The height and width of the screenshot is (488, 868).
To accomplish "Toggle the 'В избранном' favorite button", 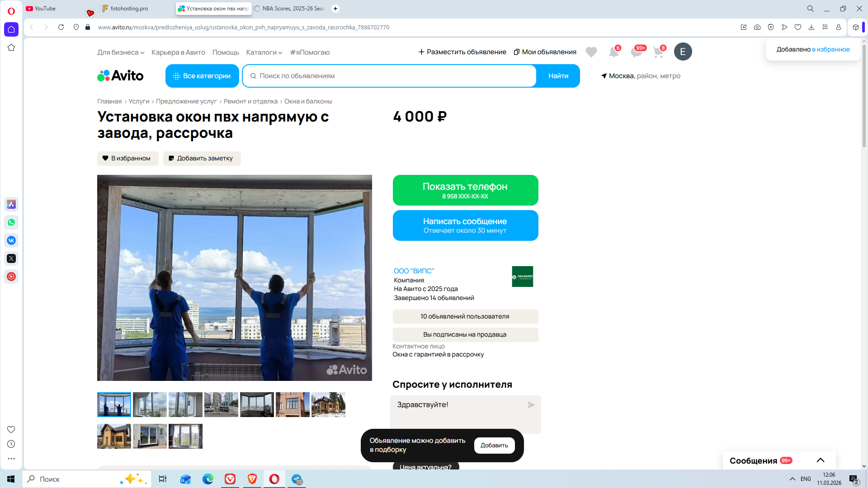I will point(127,158).
